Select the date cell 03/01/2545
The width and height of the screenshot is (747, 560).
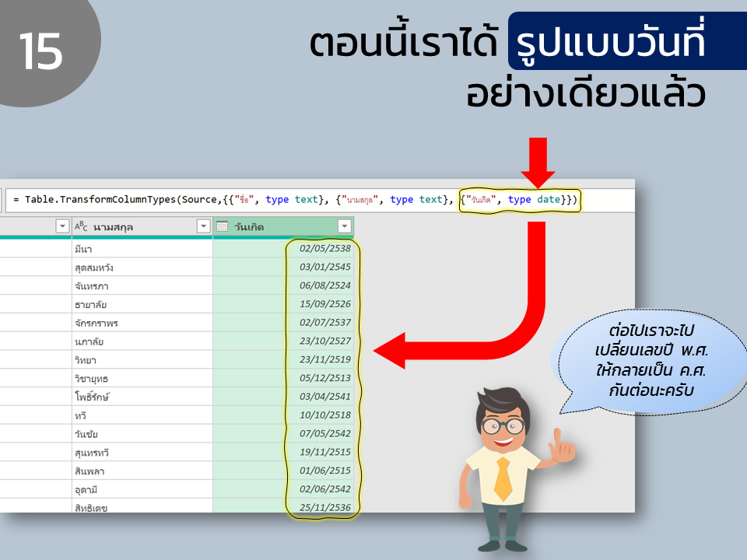(283, 267)
